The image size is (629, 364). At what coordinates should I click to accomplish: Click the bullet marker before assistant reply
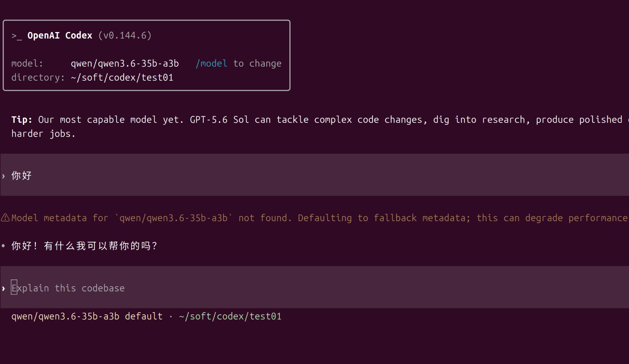(x=4, y=246)
